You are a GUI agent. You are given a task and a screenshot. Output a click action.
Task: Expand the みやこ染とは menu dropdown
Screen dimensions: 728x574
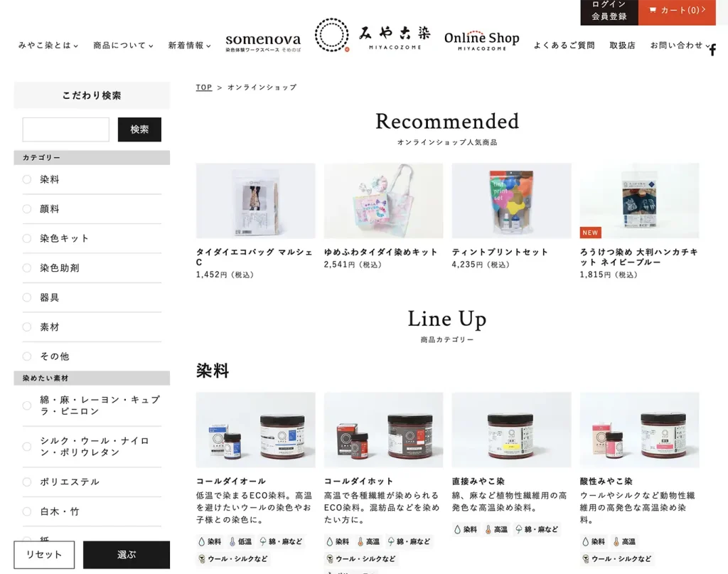coord(48,45)
